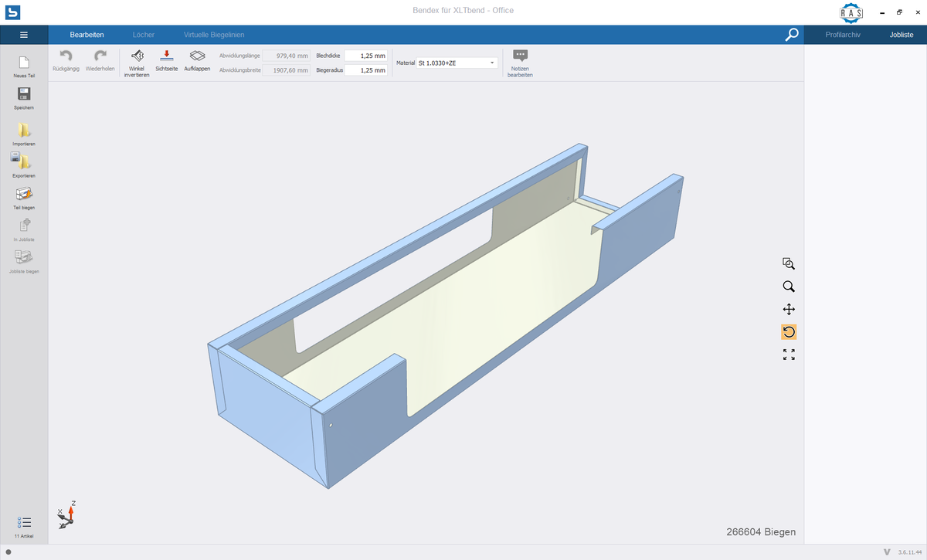Edit the Blechdicke input field
The image size is (927, 560).
365,56
